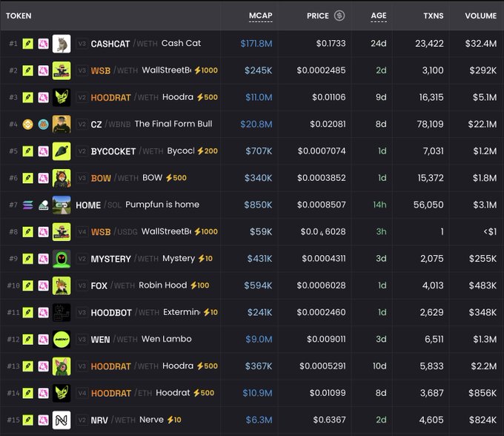Click the pink DEX icon in BOW row
This screenshot has height=436, width=504.
click(44, 178)
